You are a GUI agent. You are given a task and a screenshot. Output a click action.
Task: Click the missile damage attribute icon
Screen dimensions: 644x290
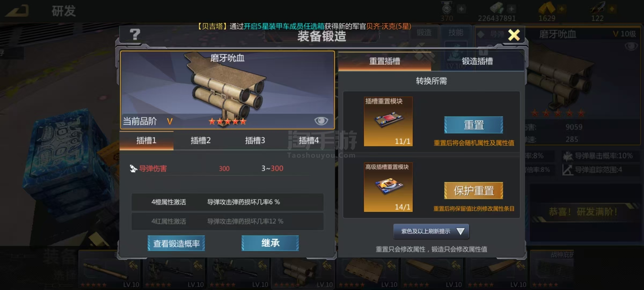(x=133, y=168)
